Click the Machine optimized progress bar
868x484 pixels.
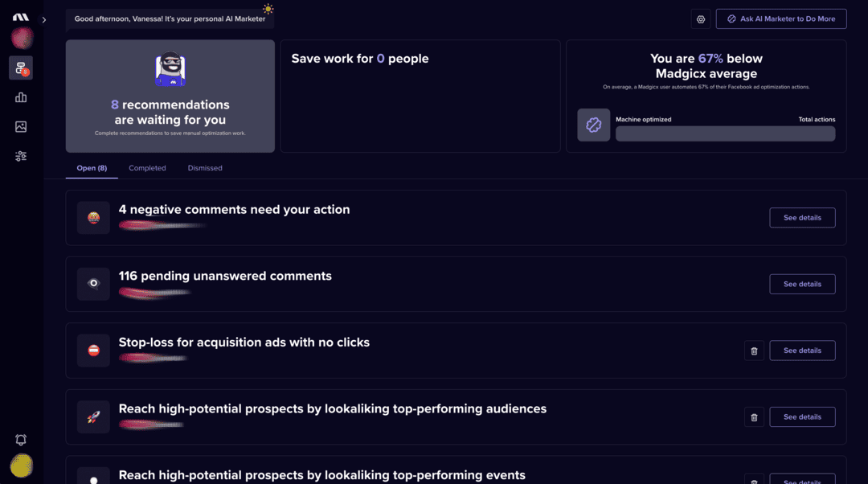(725, 133)
